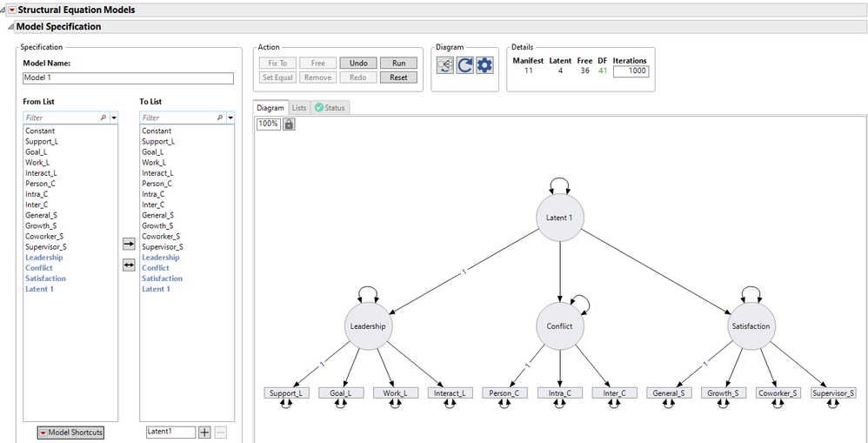868x443 pixels.
Task: Add latent variable with plus button
Action: pos(204,433)
